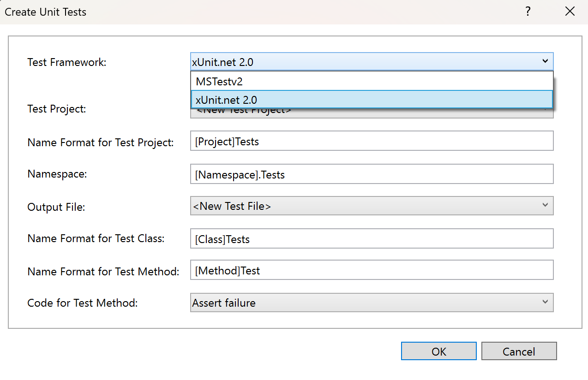Choose xUnit.net 2.0 in the list
The image size is (588, 380).
point(372,100)
